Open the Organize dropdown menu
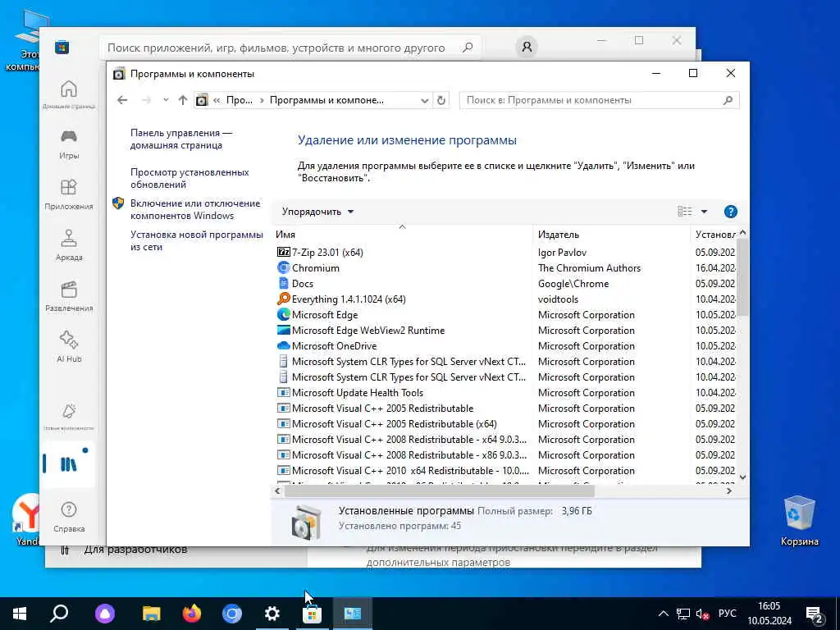 click(317, 212)
